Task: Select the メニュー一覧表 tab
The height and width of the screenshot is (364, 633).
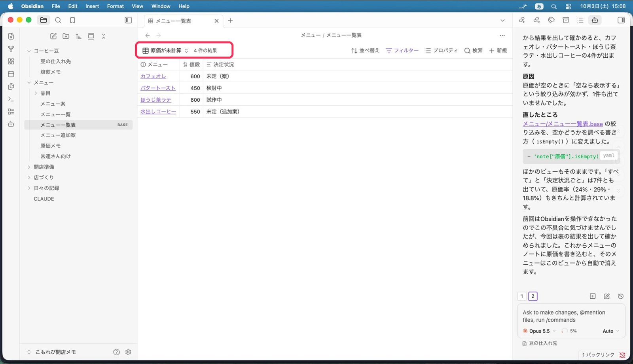Action: (x=184, y=21)
